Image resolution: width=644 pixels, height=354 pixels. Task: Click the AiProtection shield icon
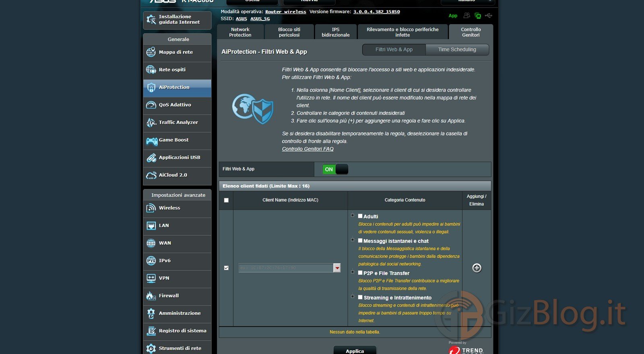click(151, 87)
